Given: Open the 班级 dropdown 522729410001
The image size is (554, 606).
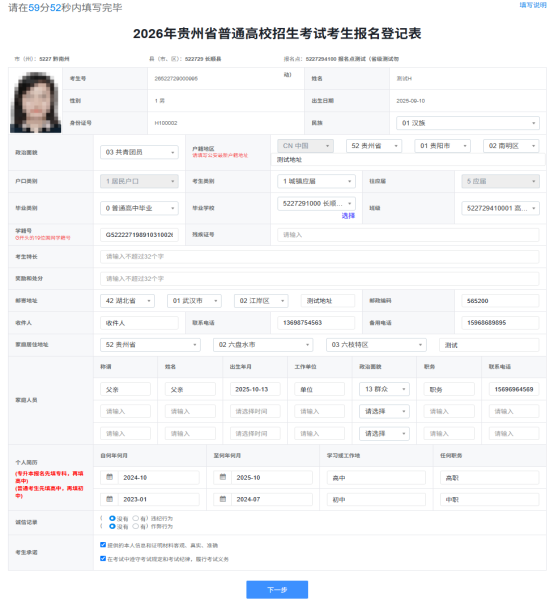Looking at the screenshot, I should tap(500, 208).
